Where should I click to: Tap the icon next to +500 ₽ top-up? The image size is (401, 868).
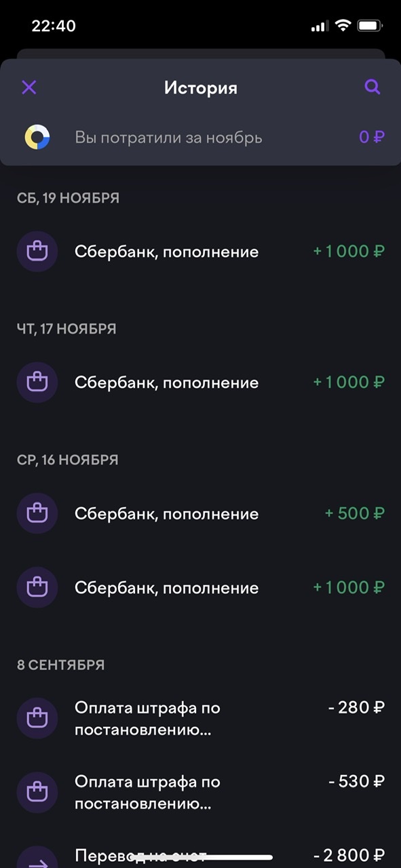37,513
